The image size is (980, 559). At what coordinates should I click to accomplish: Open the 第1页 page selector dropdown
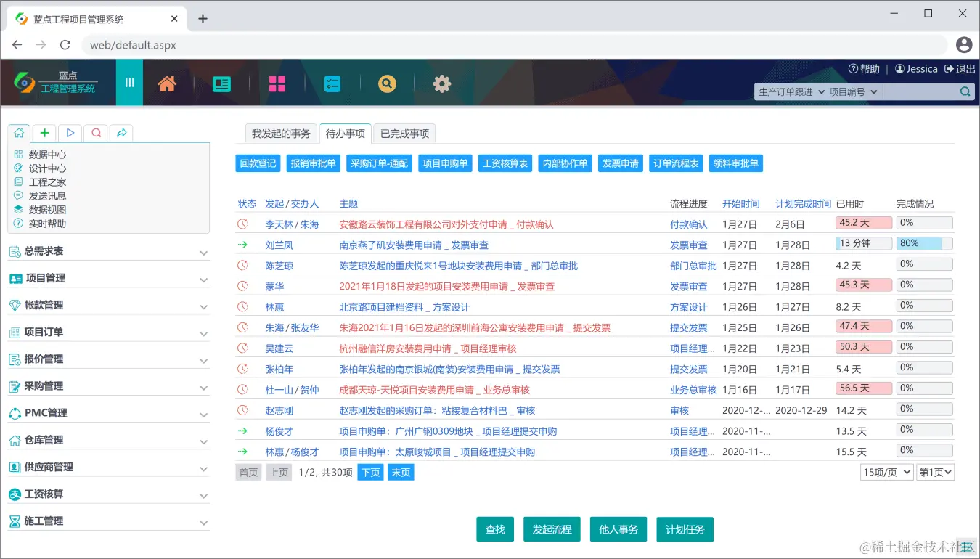click(936, 473)
